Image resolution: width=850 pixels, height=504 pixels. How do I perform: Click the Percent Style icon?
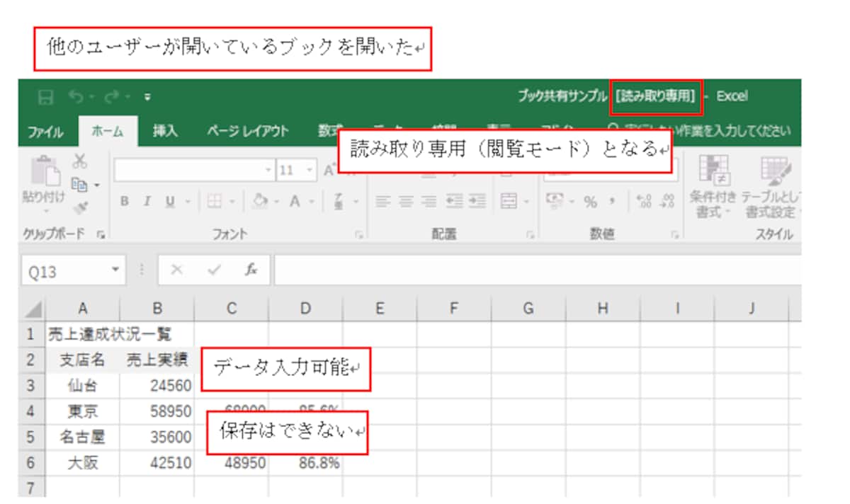coord(590,202)
